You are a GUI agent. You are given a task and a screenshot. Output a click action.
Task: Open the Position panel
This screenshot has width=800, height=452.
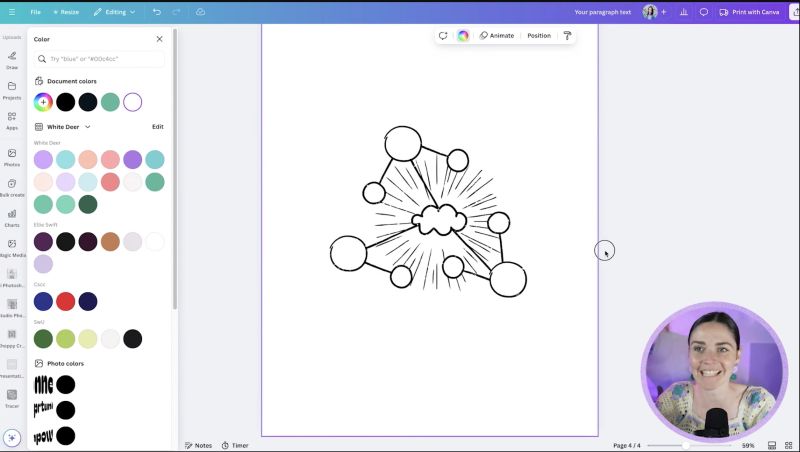tap(539, 36)
